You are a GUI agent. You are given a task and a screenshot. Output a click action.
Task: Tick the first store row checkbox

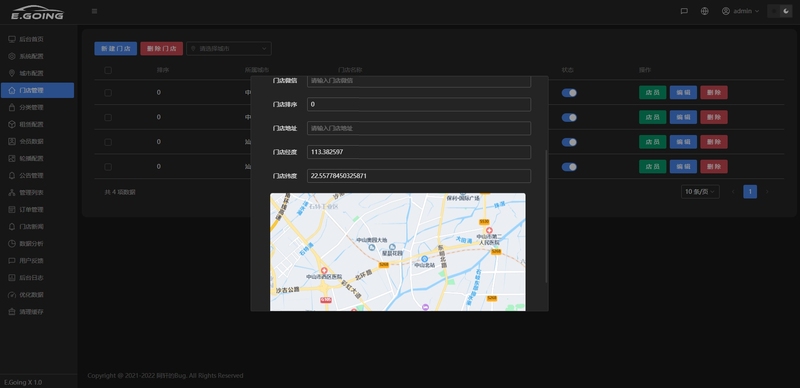108,93
